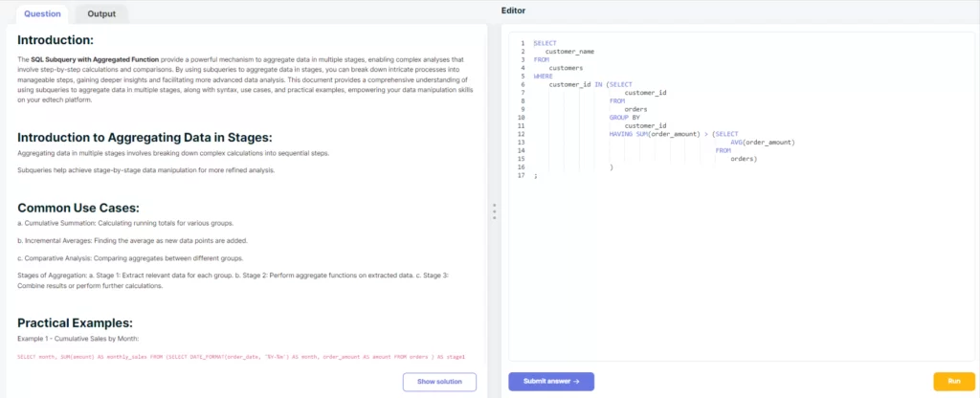Click the Show solution button
Viewport: 980px width, 398px height.
coord(439,382)
